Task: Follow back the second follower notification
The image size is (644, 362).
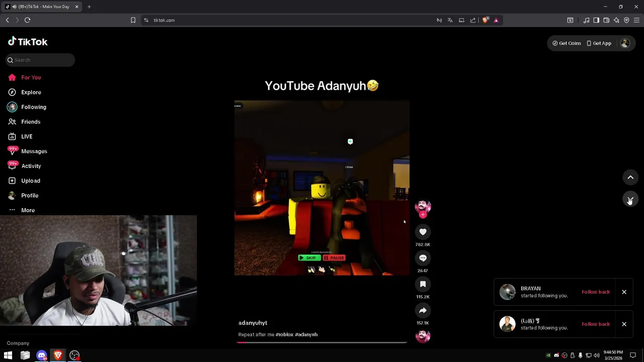Action: click(x=596, y=324)
